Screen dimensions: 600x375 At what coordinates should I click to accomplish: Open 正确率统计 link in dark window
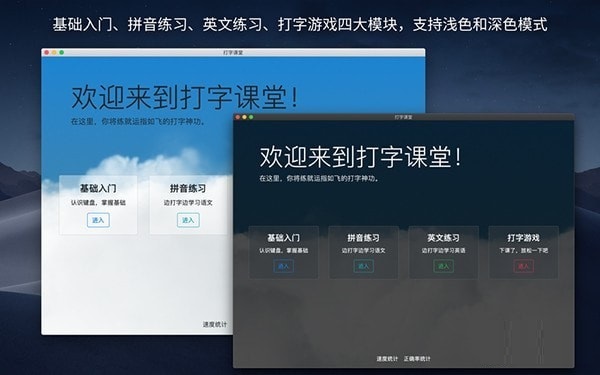coord(417,359)
